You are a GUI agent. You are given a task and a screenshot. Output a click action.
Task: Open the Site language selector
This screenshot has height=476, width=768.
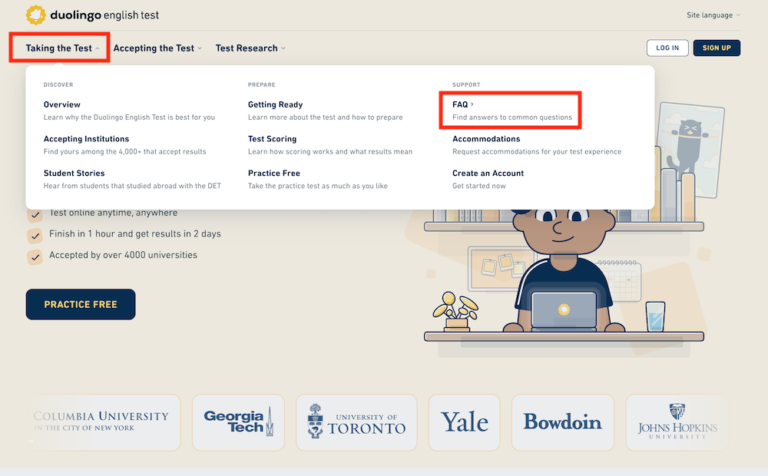[x=713, y=15]
